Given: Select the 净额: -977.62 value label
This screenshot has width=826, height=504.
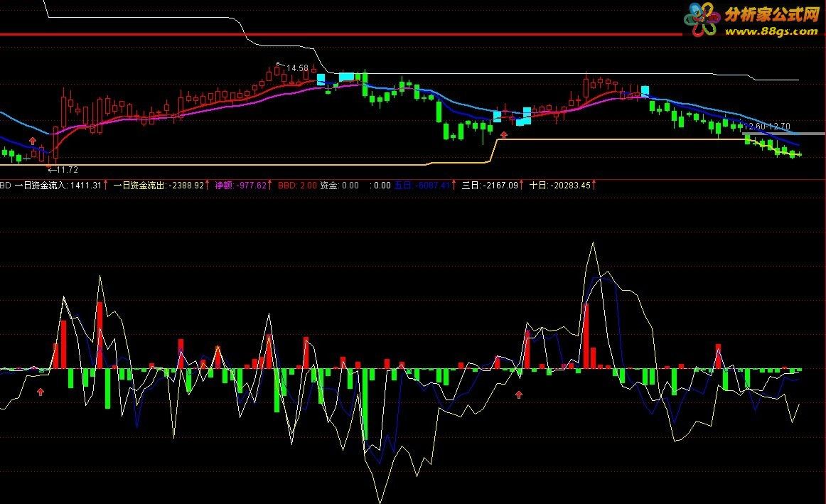Looking at the screenshot, I should pyautogui.click(x=241, y=186).
